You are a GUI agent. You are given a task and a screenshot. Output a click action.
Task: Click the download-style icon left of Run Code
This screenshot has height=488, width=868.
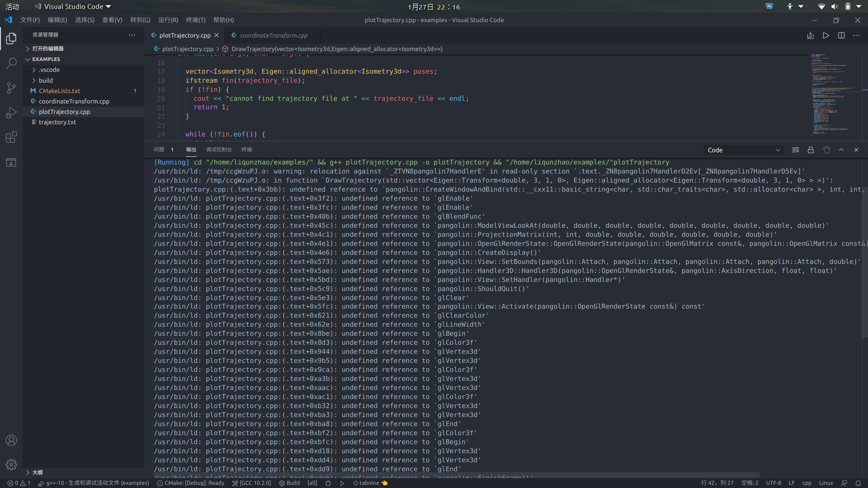811,35
